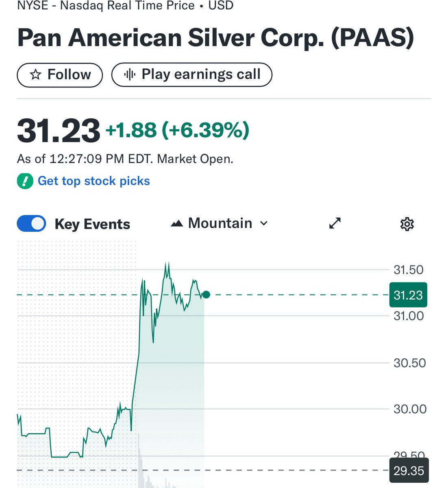Image resolution: width=448 pixels, height=488 pixels.
Task: Click the +1.88 (+6.39%) change figure
Action: tap(177, 130)
